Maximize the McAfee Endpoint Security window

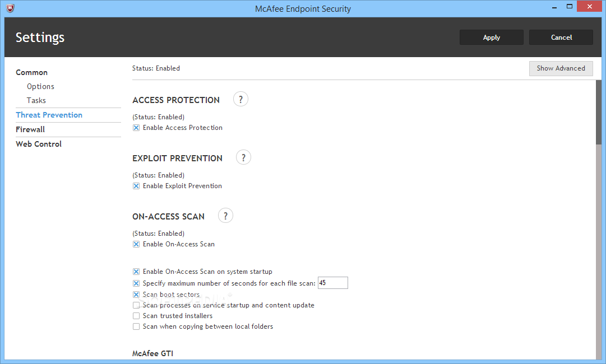coord(570,7)
